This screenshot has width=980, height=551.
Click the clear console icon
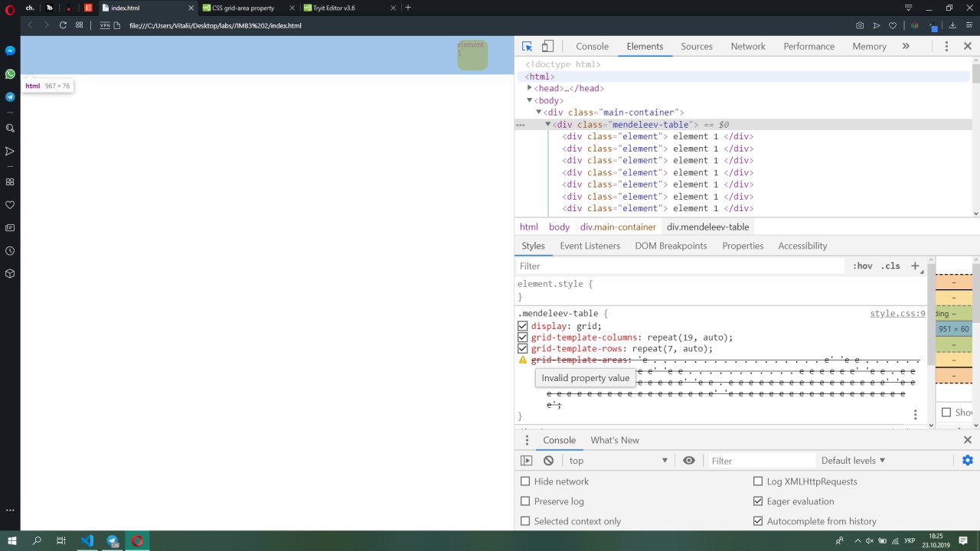pos(548,461)
